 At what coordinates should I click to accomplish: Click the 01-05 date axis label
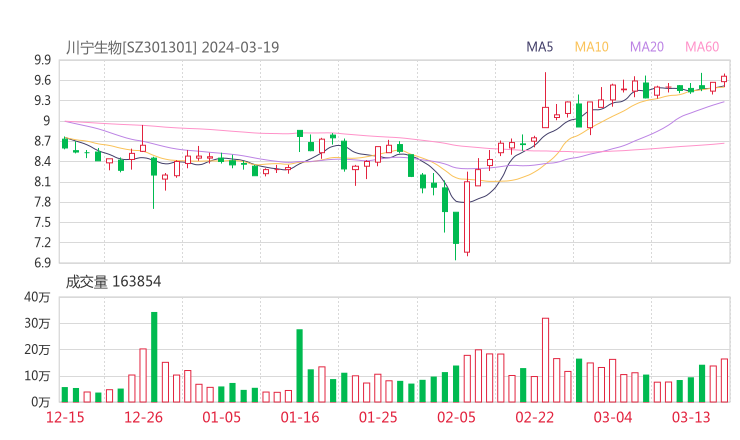221,417
